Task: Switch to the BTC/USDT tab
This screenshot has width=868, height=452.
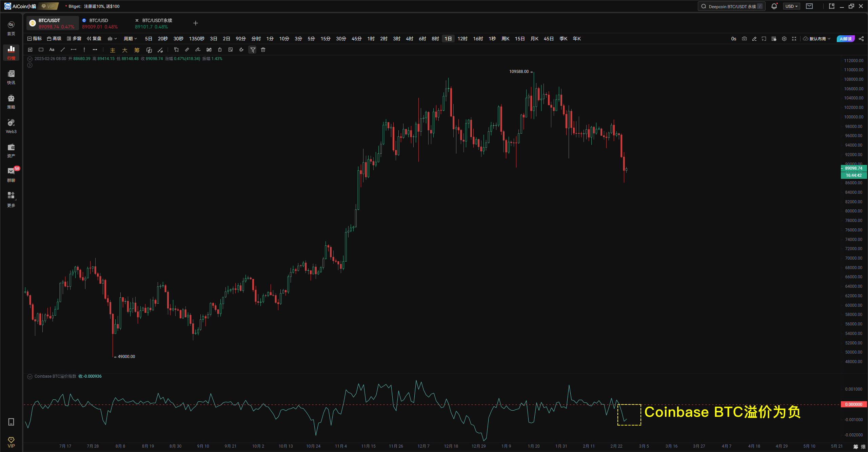Action: [53, 23]
